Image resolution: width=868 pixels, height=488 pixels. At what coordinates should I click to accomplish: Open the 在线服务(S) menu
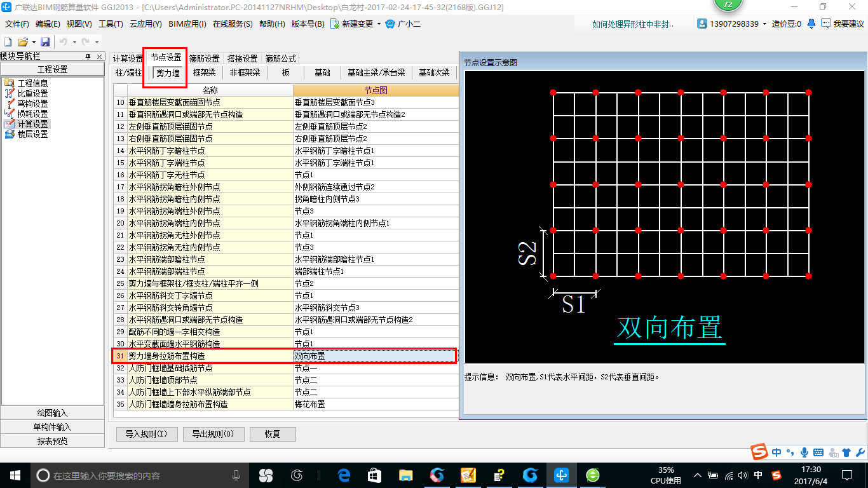click(x=233, y=24)
